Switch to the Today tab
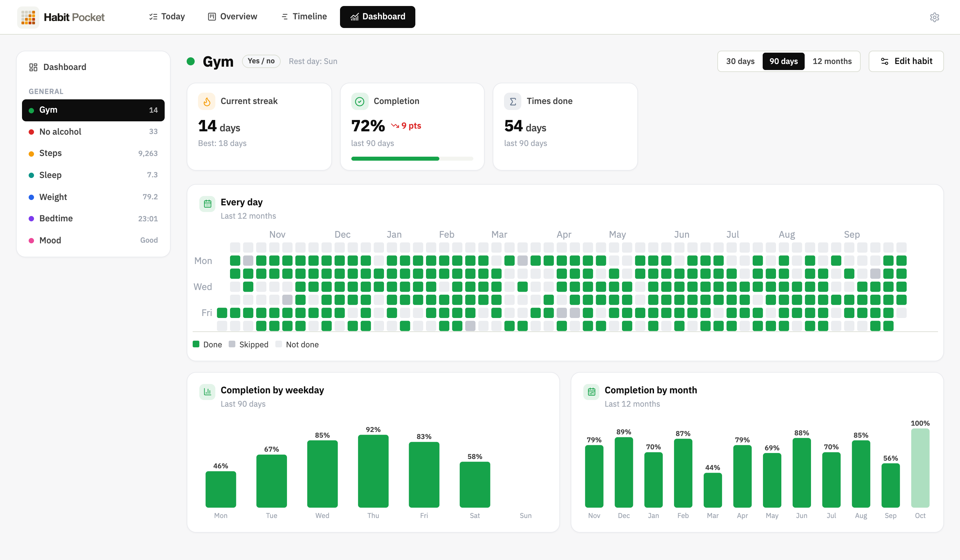The height and width of the screenshot is (560, 960). pyautogui.click(x=167, y=17)
